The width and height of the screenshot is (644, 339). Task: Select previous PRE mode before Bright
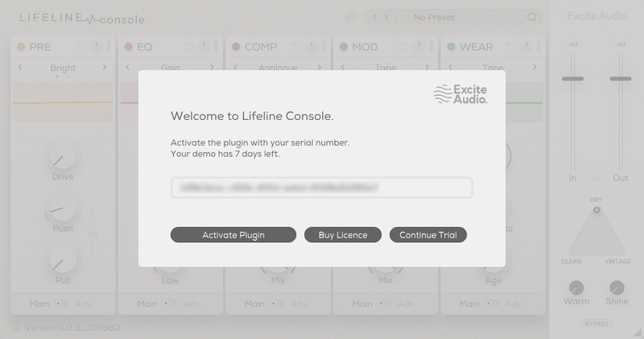(20, 67)
